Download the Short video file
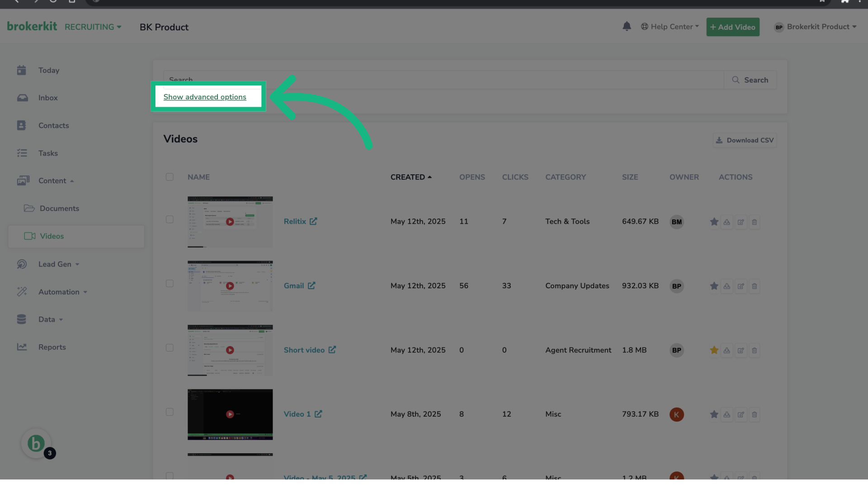This screenshot has width=868, height=488. 727,350
